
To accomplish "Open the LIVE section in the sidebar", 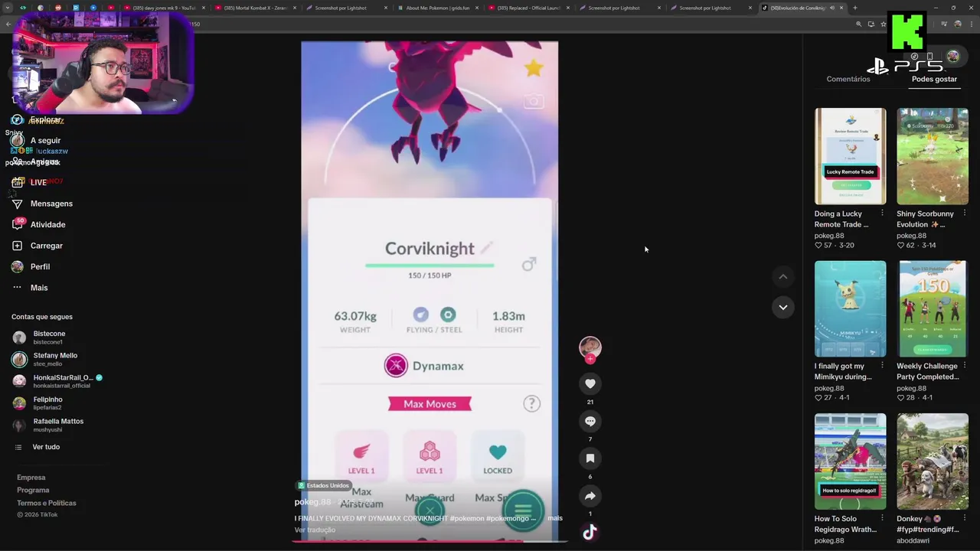I will (x=31, y=182).
